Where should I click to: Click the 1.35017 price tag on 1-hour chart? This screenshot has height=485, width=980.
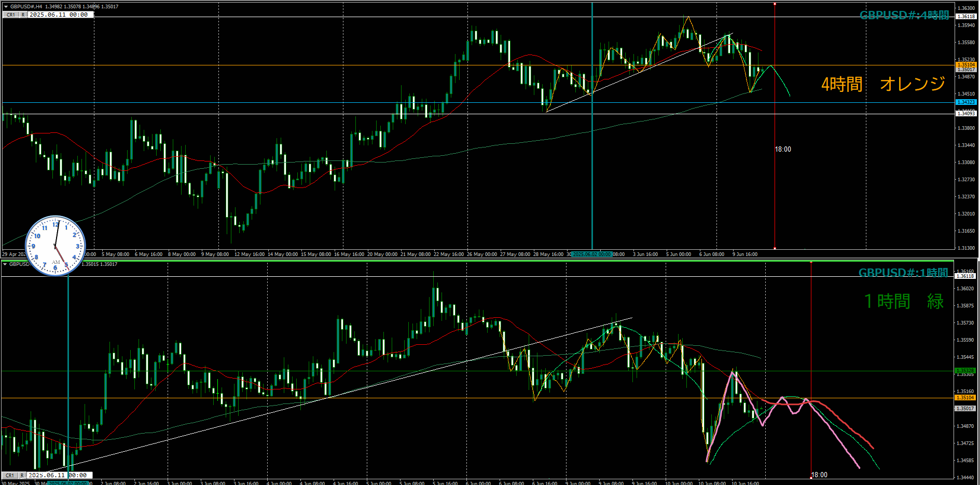pos(965,409)
